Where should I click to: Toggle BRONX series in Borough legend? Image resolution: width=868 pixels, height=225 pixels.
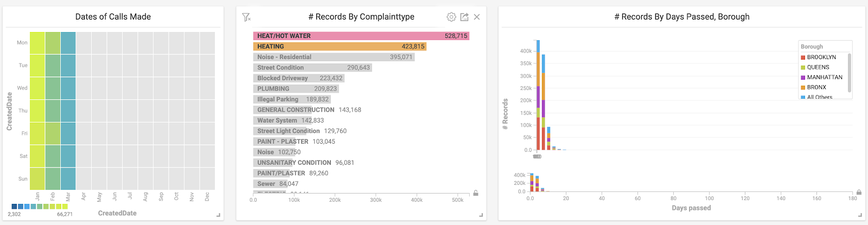point(816,87)
